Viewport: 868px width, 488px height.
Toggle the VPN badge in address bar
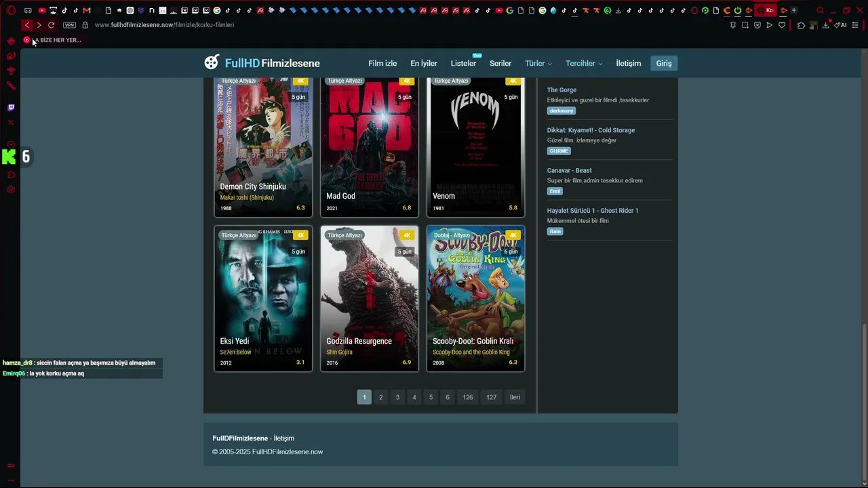tap(69, 25)
